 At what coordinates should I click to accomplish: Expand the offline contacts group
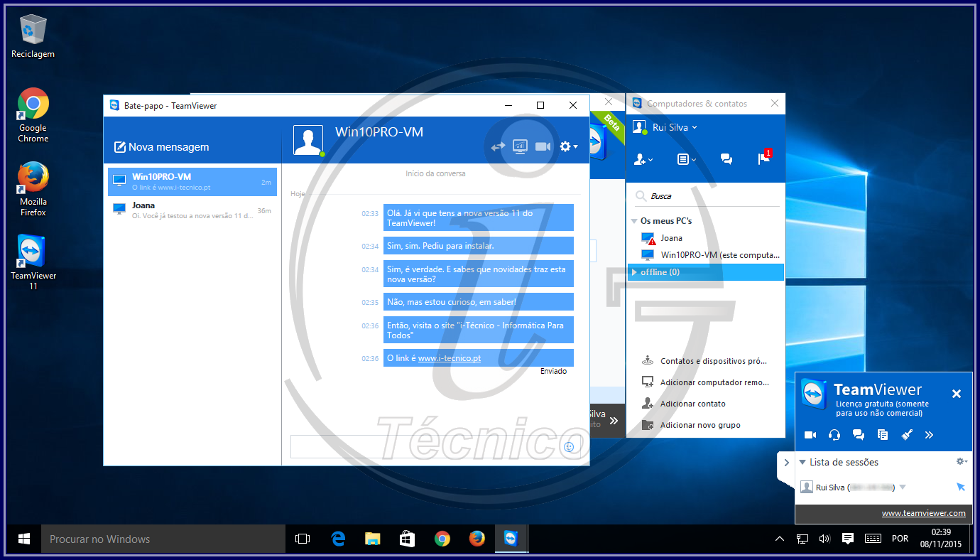634,271
